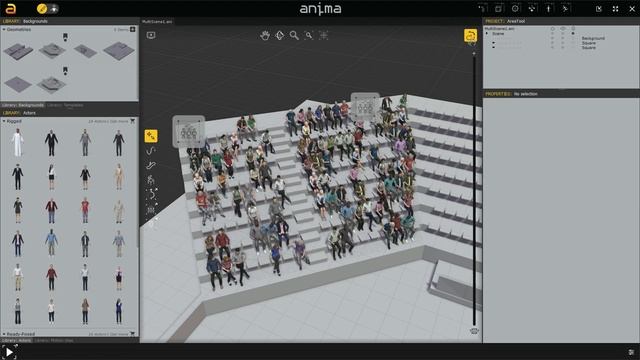
Task: Click the icon below the vertical viewport slider
Action: pos(473,331)
